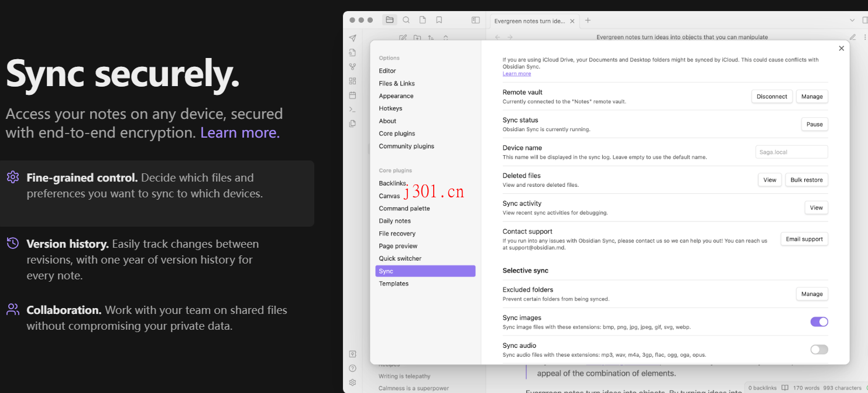The width and height of the screenshot is (868, 393).
Task: Open graph view ribbon icon
Action: click(352, 67)
